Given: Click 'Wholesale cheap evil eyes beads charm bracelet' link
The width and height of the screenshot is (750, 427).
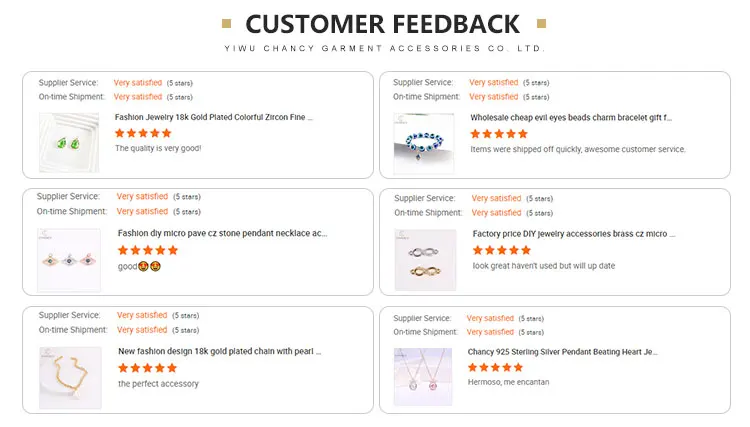Looking at the screenshot, I should tap(571, 117).
